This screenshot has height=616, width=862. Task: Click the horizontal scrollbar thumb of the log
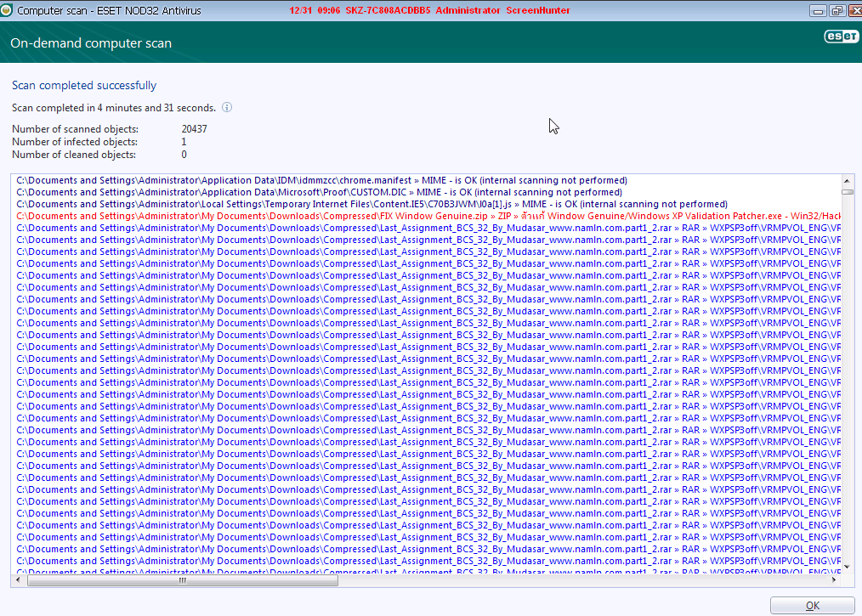pyautogui.click(x=183, y=579)
